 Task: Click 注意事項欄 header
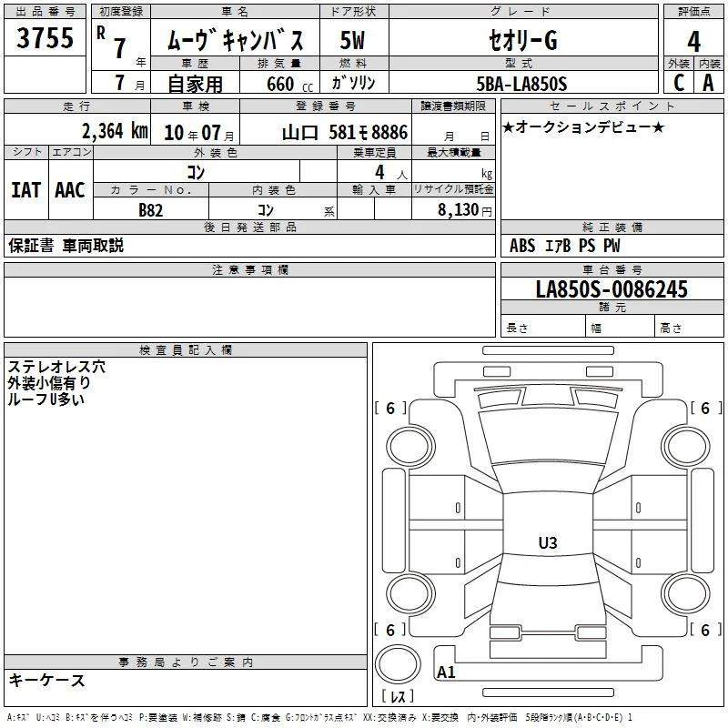pos(249,269)
